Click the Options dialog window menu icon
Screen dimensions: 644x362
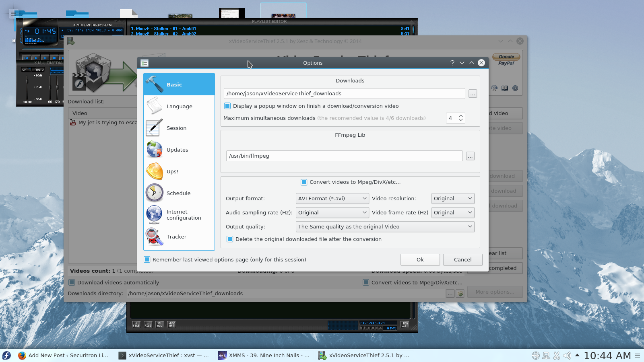click(x=145, y=63)
